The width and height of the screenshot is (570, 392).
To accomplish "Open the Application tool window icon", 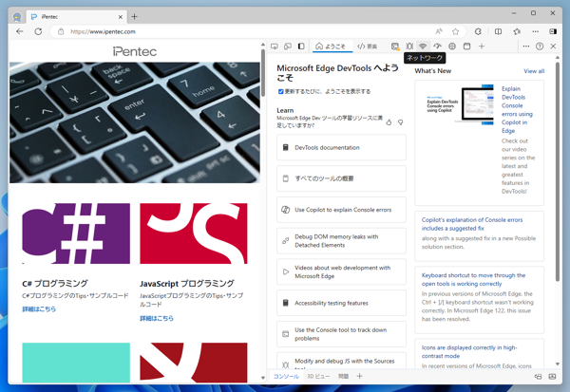I will pyautogui.click(x=466, y=47).
